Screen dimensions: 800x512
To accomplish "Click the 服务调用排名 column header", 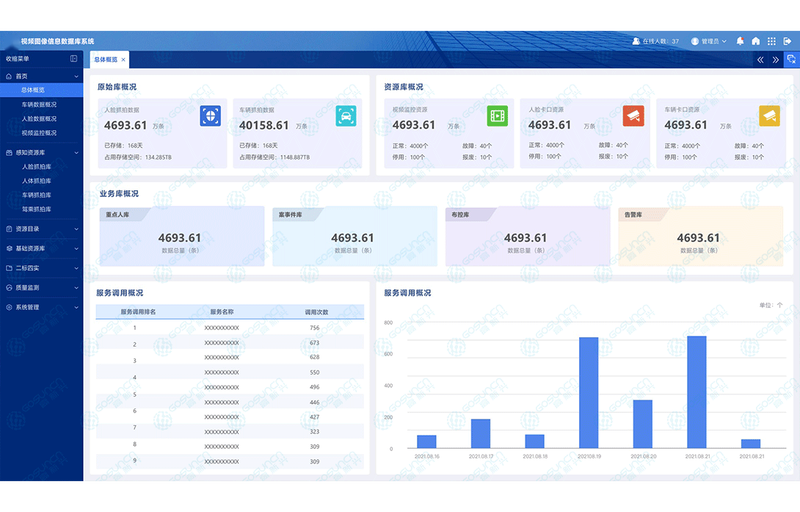I will [138, 312].
